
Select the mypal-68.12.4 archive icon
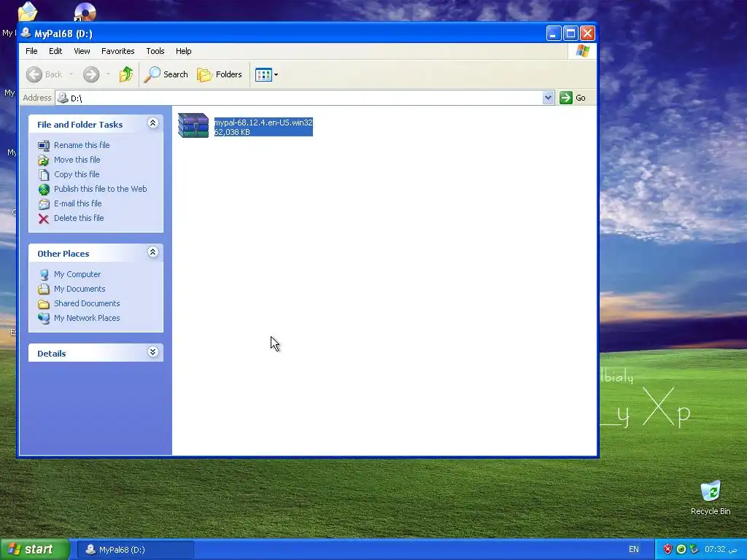[193, 125]
